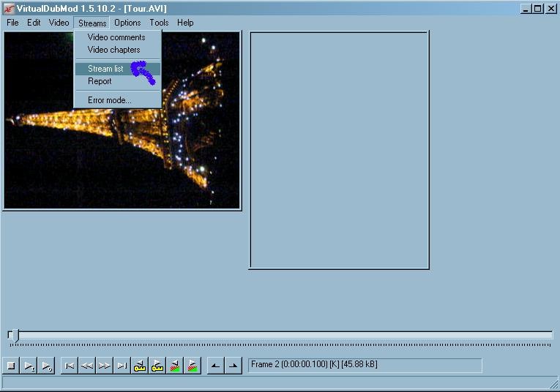Open the File menu
Screen dimensions: 560x392
coord(12,23)
